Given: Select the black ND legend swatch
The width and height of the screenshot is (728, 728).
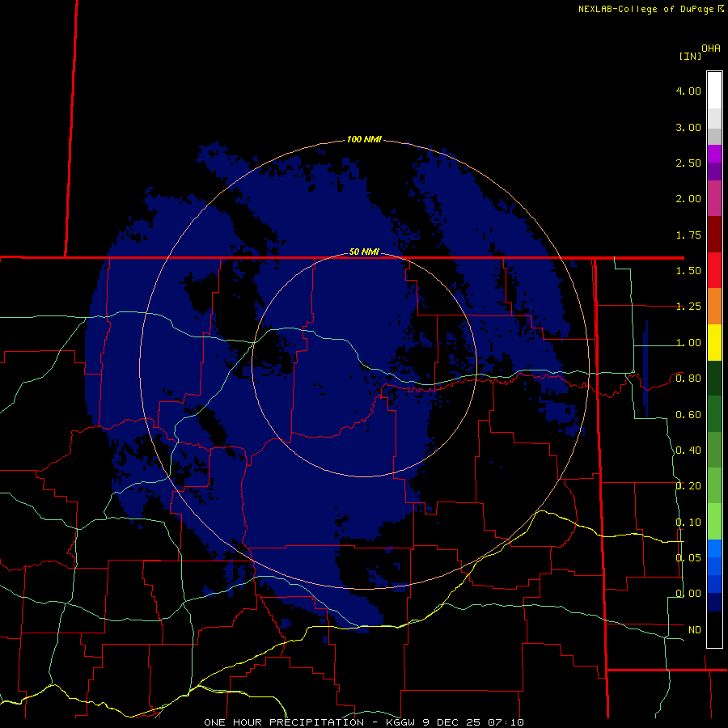Looking at the screenshot, I should pyautogui.click(x=714, y=629).
